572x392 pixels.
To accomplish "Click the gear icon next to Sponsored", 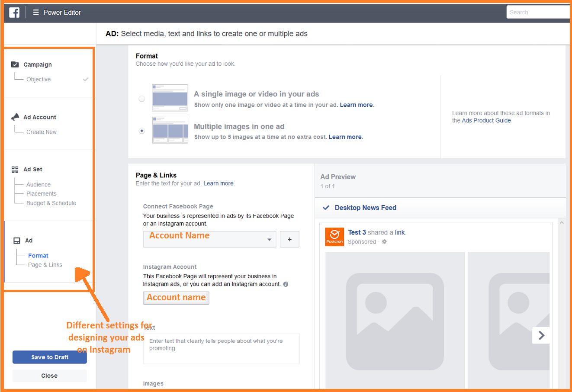I will [384, 242].
